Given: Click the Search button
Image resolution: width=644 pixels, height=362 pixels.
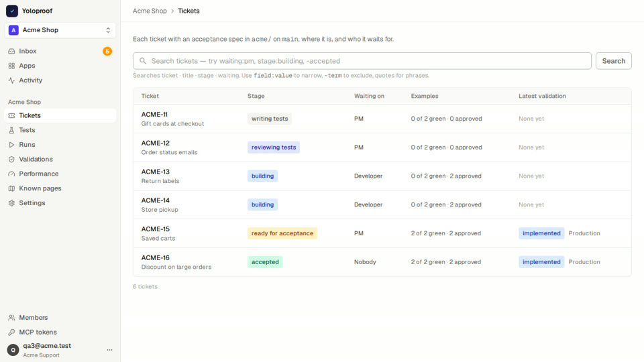Looking at the screenshot, I should click(x=614, y=61).
